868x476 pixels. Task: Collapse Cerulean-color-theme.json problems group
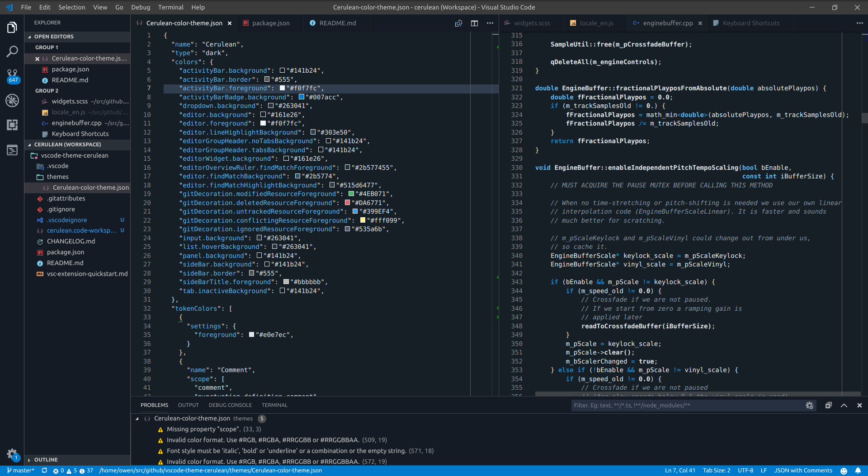pyautogui.click(x=137, y=419)
